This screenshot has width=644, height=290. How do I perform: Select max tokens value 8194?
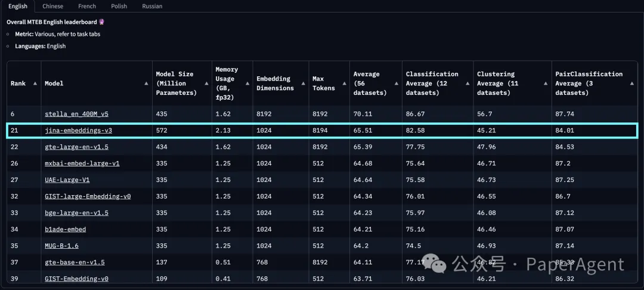click(x=329, y=131)
